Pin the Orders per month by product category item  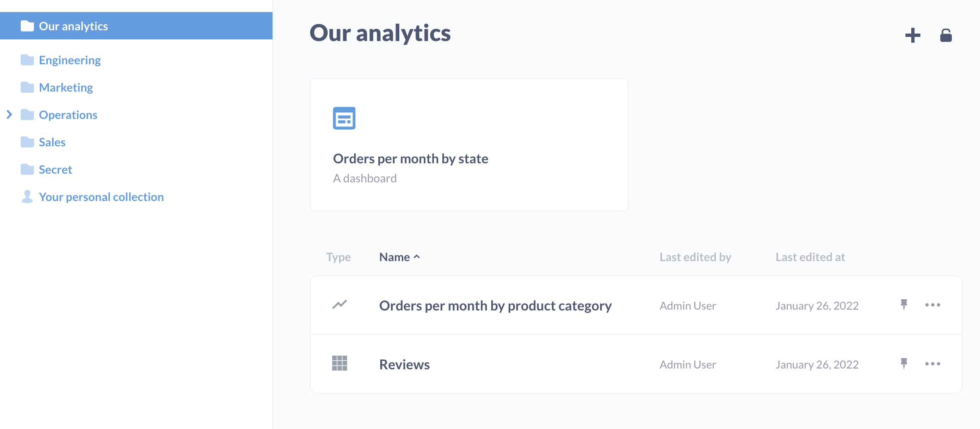coord(904,305)
